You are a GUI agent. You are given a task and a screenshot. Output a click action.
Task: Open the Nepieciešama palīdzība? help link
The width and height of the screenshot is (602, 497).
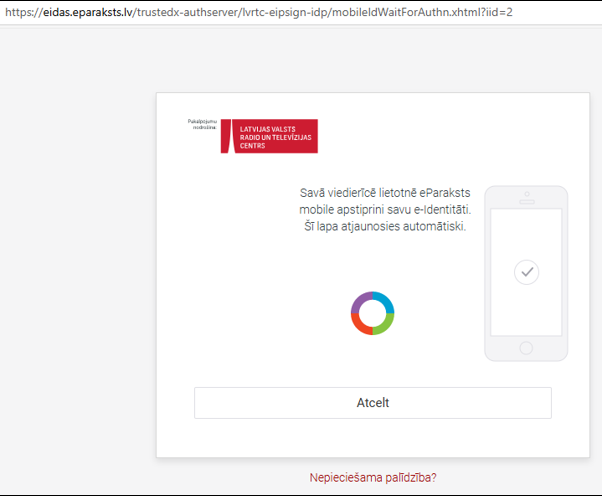click(372, 478)
